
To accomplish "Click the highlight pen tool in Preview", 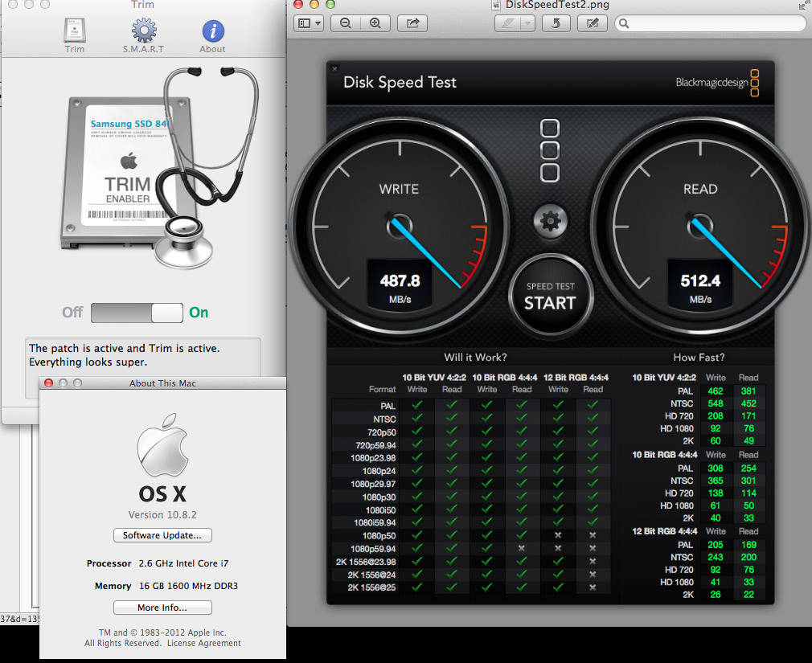I will tap(507, 23).
